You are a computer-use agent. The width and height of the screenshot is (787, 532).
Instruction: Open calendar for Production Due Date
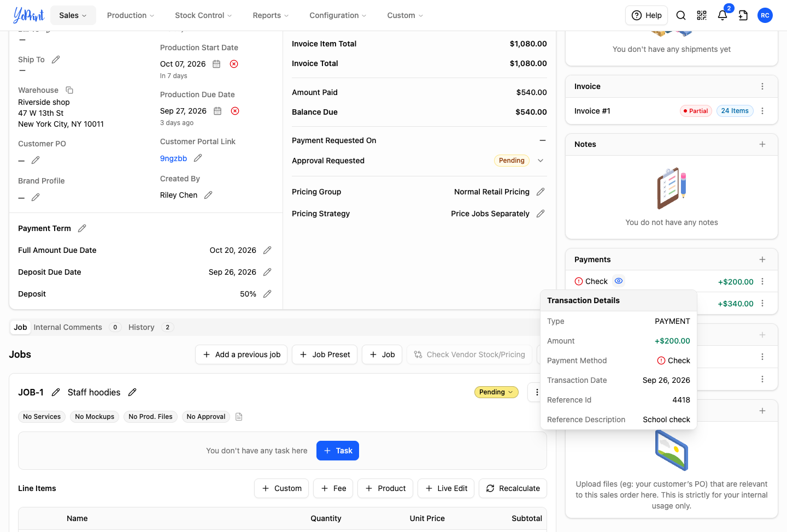(x=218, y=111)
